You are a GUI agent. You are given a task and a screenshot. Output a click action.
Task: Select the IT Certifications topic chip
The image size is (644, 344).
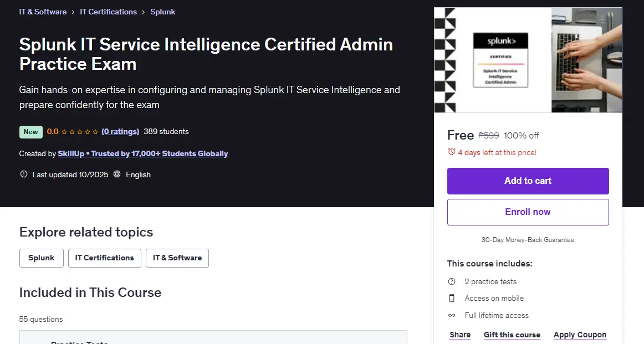pyautogui.click(x=105, y=258)
